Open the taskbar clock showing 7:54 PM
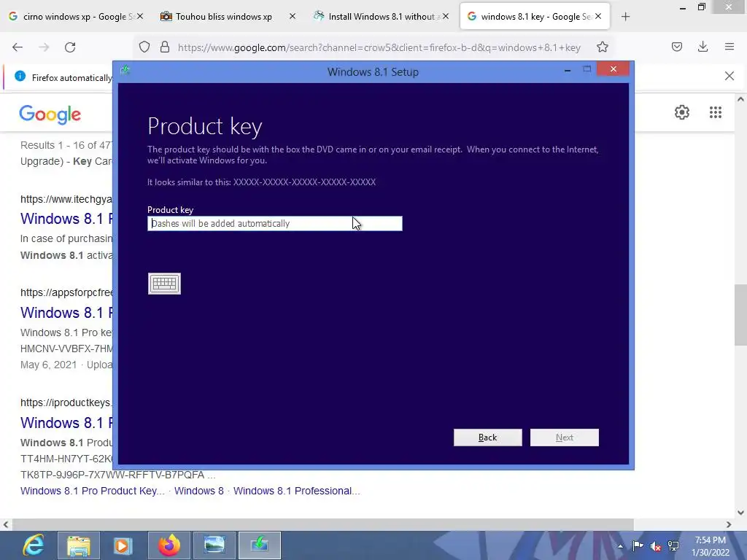The height and width of the screenshot is (560, 747). [711, 546]
